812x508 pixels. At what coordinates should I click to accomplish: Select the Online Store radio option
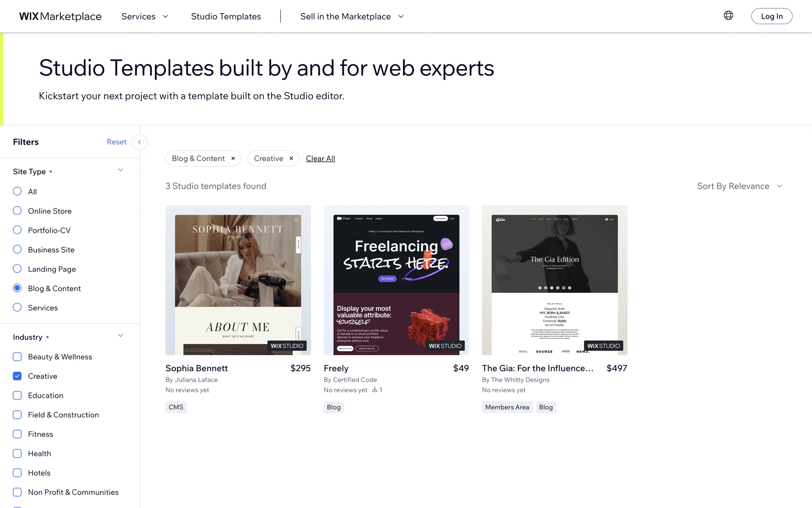point(17,211)
